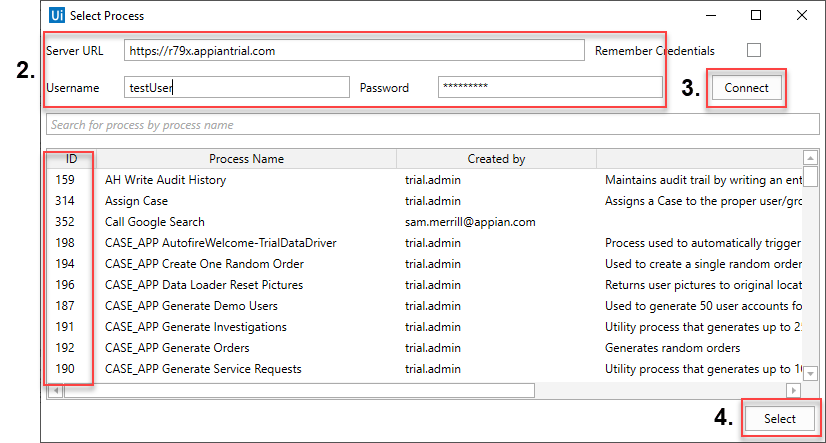Click the horizontal scrollbar thumb
The height and width of the screenshot is (443, 826).
(x=299, y=390)
